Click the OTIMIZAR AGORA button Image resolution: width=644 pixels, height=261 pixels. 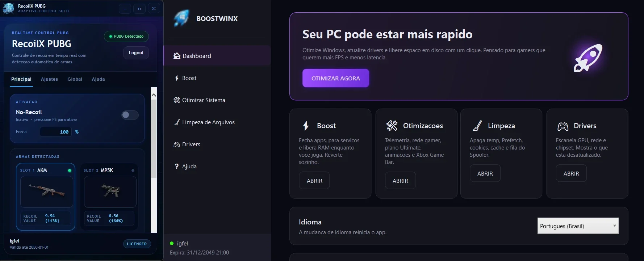coord(336,78)
